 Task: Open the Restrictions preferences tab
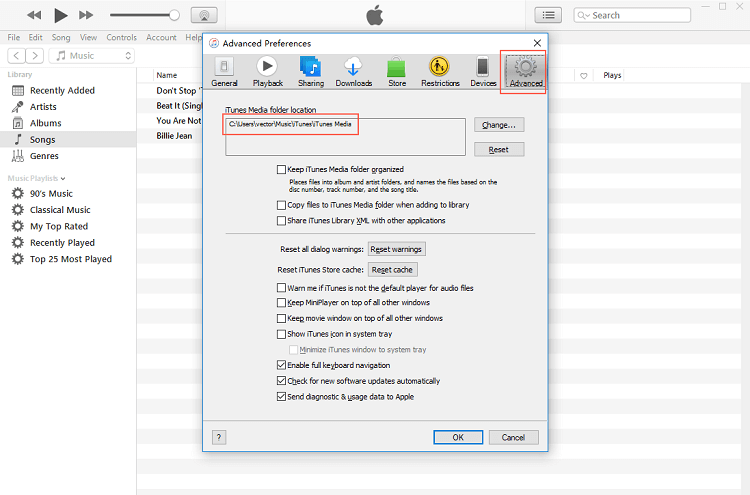(x=440, y=72)
